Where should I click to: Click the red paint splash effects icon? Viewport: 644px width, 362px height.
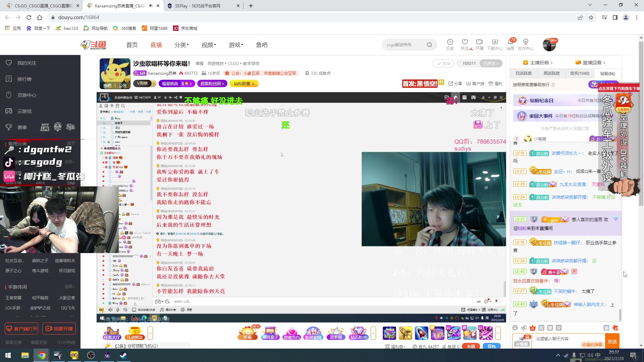[x=615, y=328]
